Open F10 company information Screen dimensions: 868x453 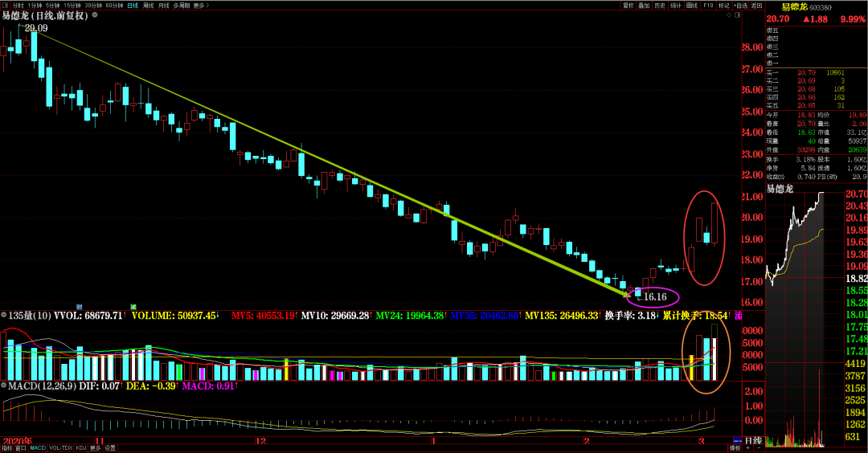pyautogui.click(x=708, y=5)
